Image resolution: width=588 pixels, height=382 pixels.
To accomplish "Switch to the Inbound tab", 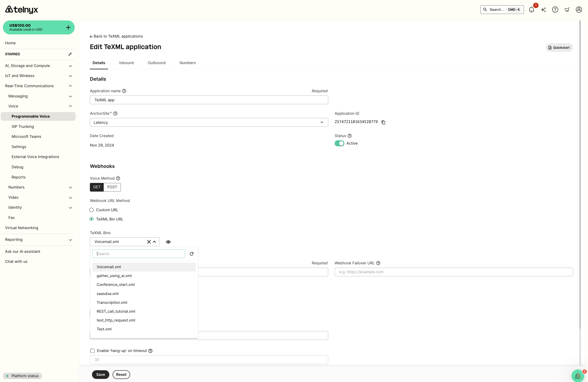I will 126,63.
